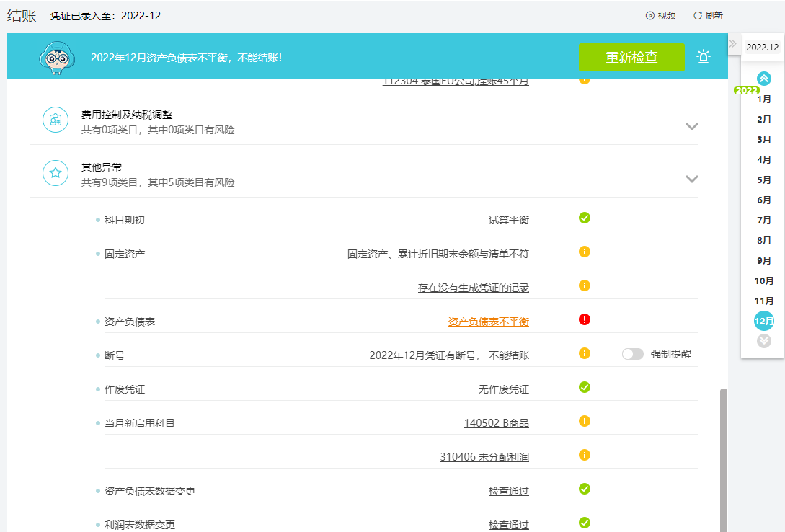Image resolution: width=785 pixels, height=532 pixels.
Task: Click the 其他异常 star icon
Action: [x=56, y=173]
